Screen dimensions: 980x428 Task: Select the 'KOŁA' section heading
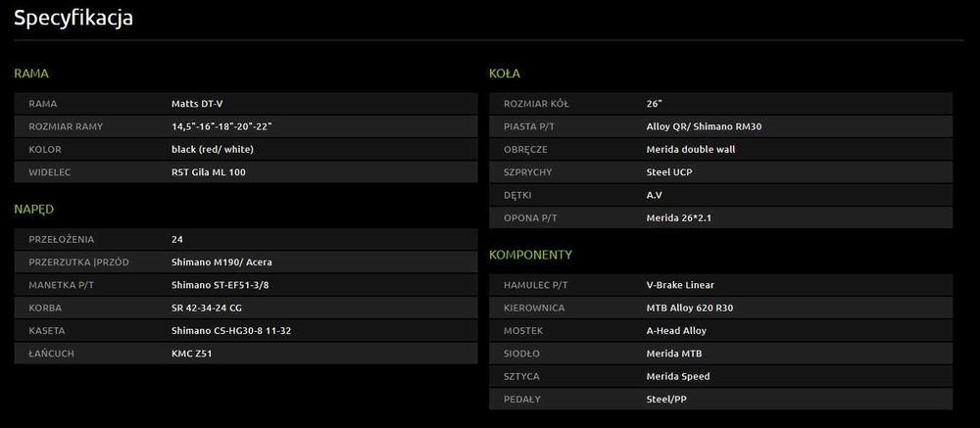505,73
